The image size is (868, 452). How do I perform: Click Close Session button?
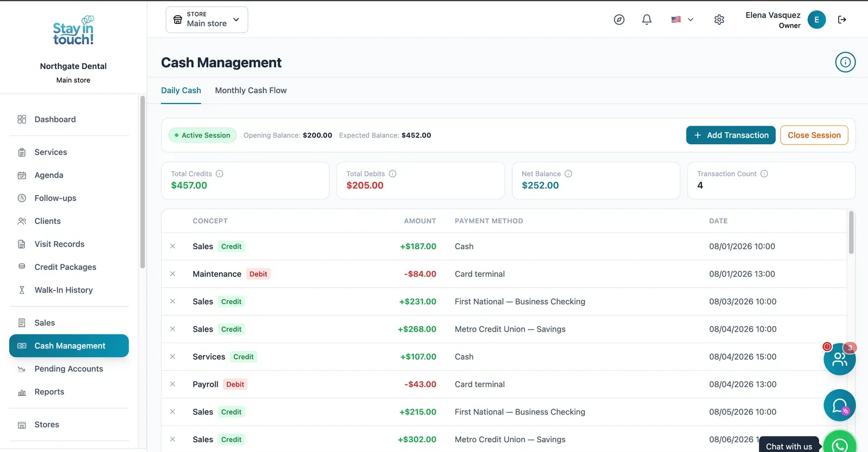[814, 135]
